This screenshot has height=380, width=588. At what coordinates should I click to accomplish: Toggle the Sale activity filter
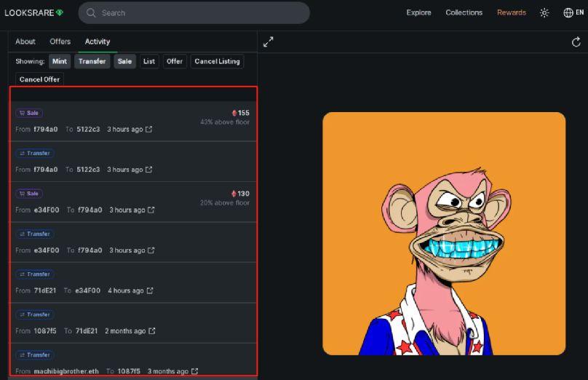[x=125, y=62]
